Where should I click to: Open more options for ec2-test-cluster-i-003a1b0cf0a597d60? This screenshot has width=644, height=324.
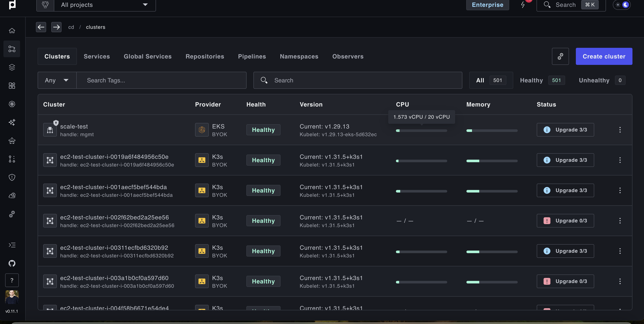[620, 281]
